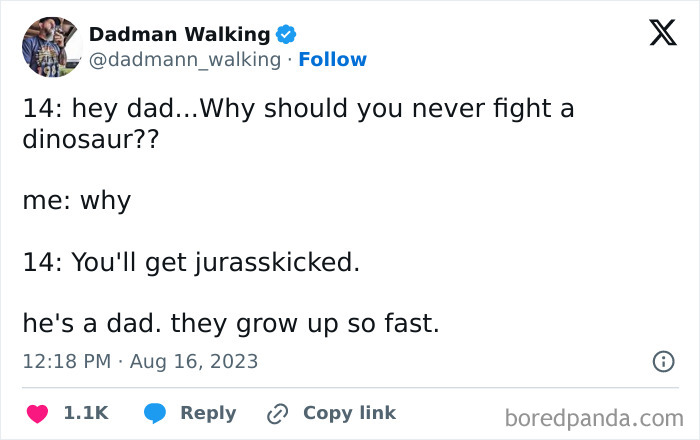The image size is (700, 440).
Task: Click the word "dinosaur??" in tweet
Action: click(x=91, y=139)
